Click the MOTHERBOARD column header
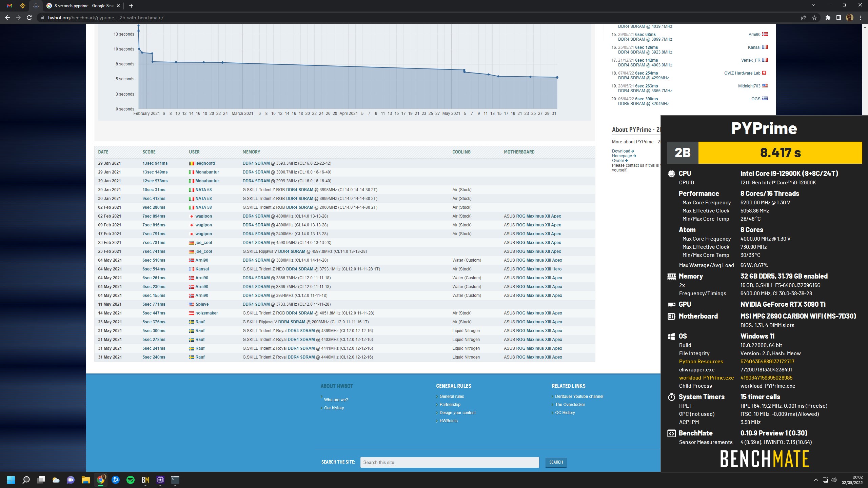This screenshot has height=488, width=868. 519,152
